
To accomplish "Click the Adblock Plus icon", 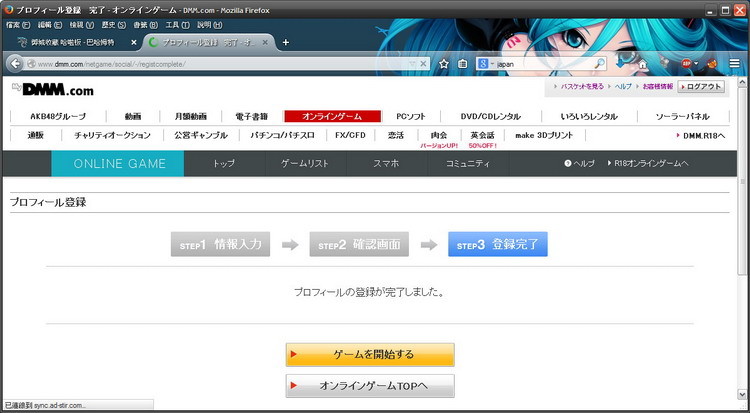I will click(686, 64).
